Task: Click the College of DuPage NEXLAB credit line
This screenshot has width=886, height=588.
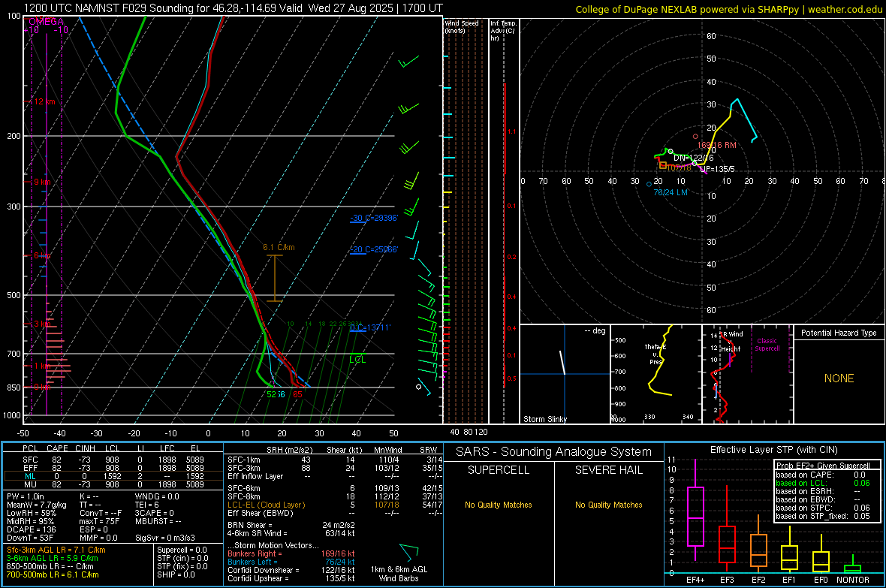Action: coord(728,9)
